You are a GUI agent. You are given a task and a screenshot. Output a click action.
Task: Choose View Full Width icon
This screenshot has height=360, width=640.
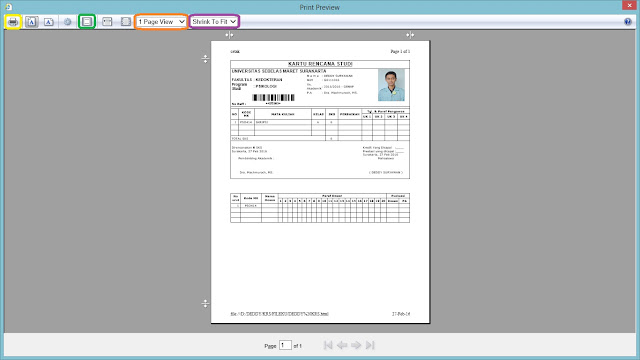107,22
